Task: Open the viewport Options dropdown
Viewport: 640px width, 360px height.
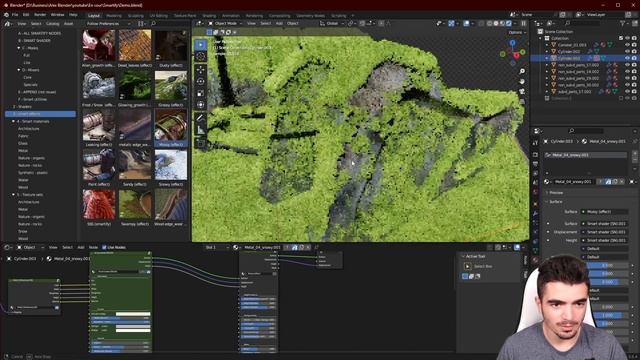Action: [x=516, y=32]
